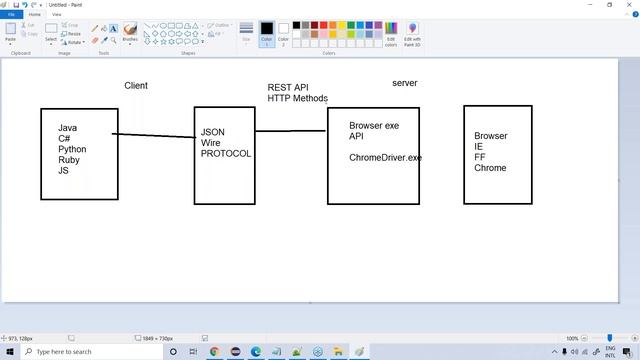Open the Windows Start menu
Image resolution: width=640 pixels, height=360 pixels.
coord(10,351)
